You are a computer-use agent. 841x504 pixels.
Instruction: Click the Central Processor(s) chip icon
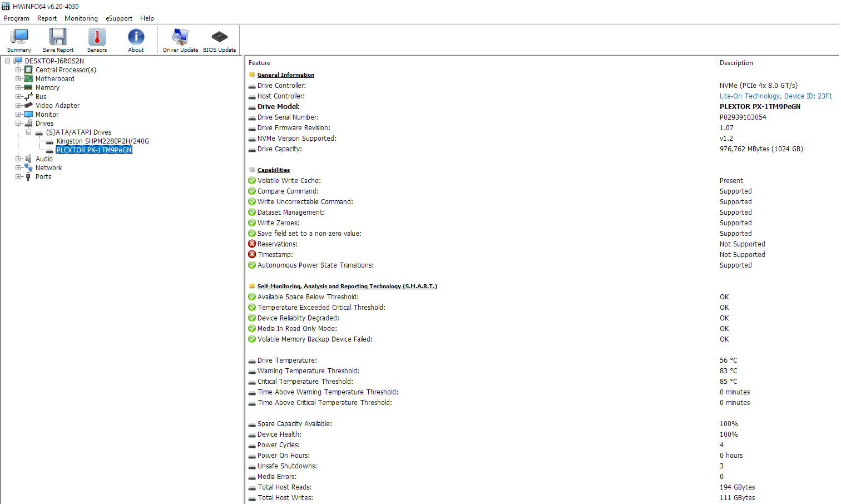pyautogui.click(x=28, y=70)
